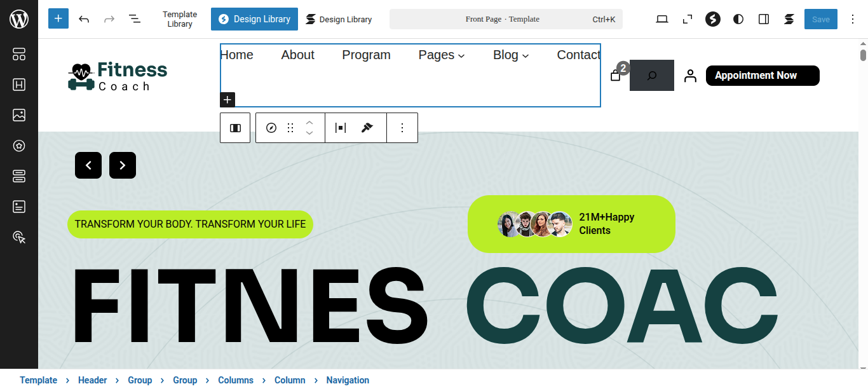
Task: Select the Program navigation item
Action: tap(366, 55)
